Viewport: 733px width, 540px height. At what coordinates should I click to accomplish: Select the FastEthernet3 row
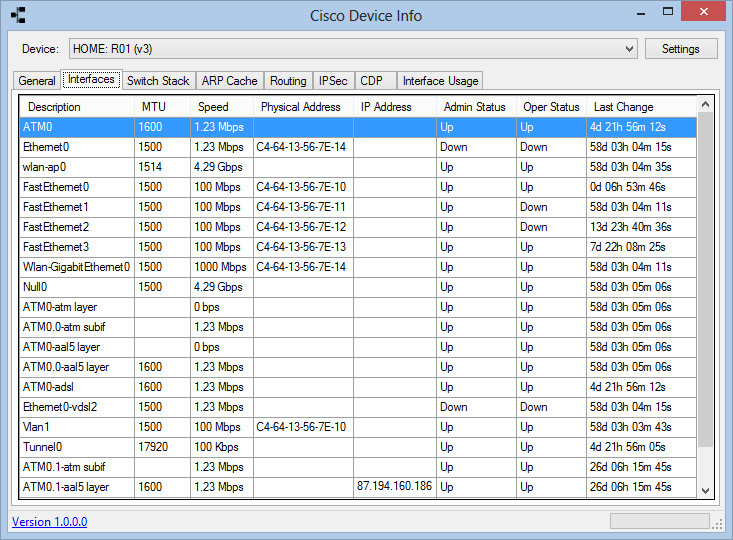coord(358,247)
